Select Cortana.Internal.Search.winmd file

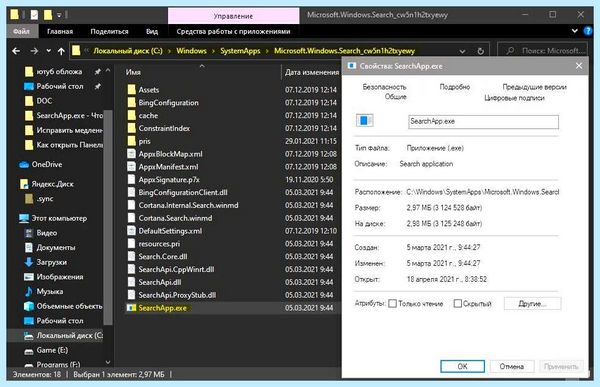[188, 205]
